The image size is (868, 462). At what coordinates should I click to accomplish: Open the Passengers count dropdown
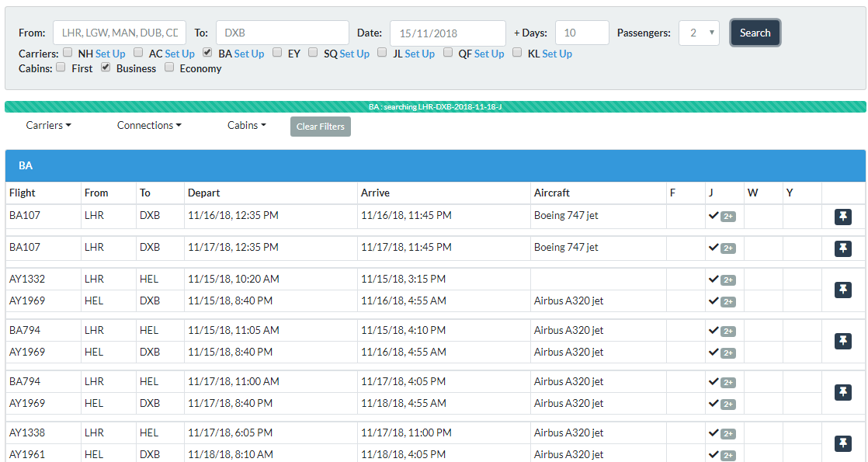pyautogui.click(x=699, y=33)
